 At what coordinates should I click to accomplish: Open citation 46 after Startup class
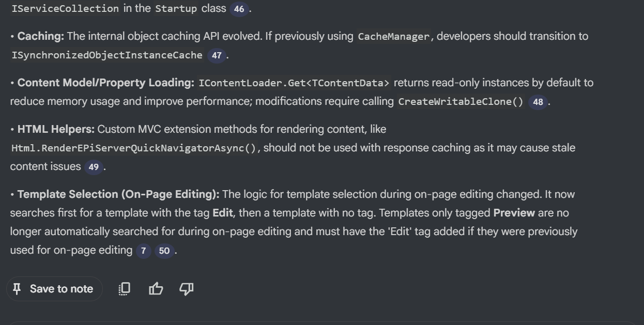click(239, 9)
